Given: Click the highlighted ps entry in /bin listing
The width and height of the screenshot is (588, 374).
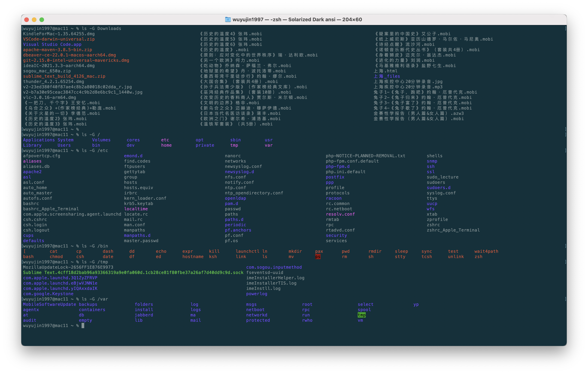Looking at the screenshot, I should pos(318,257).
